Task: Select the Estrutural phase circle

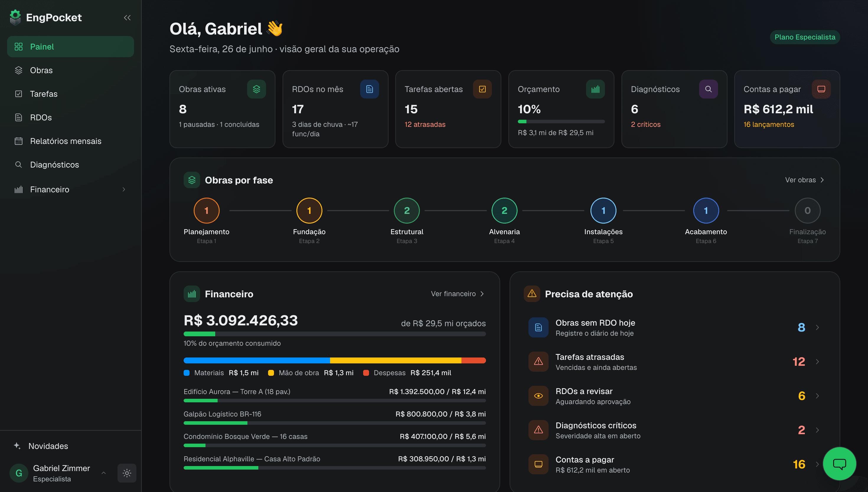Action: pos(407,211)
